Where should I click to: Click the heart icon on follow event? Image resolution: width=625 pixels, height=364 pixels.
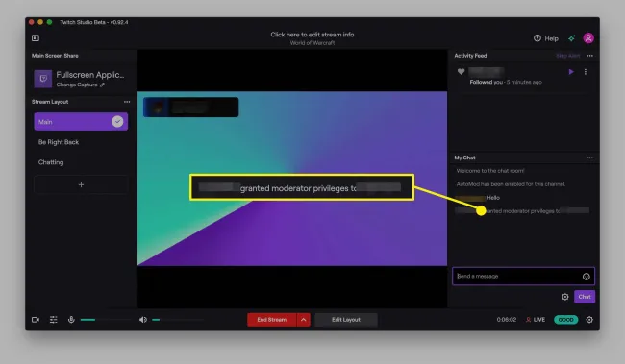click(461, 72)
